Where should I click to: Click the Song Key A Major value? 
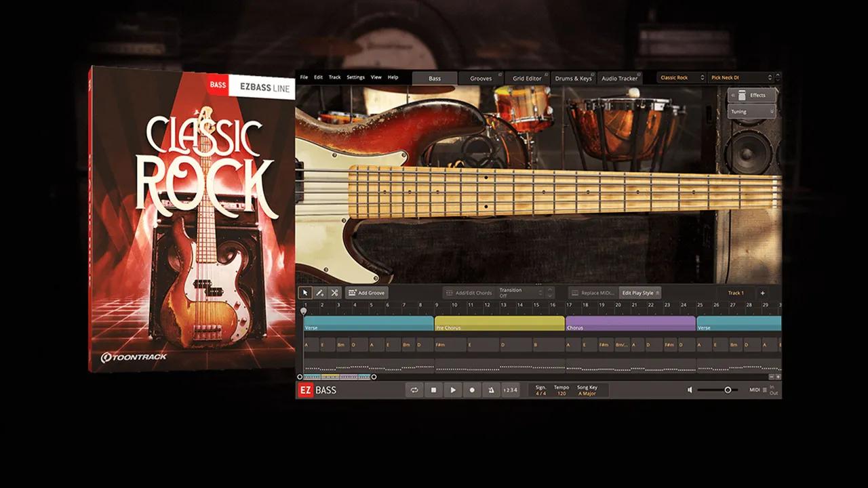point(587,393)
